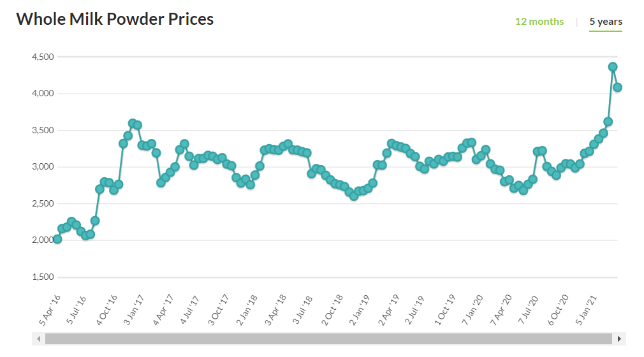Image resolution: width=644 pixels, height=357 pixels.
Task: Click the 1,500 y-axis label
Action: pyautogui.click(x=42, y=277)
